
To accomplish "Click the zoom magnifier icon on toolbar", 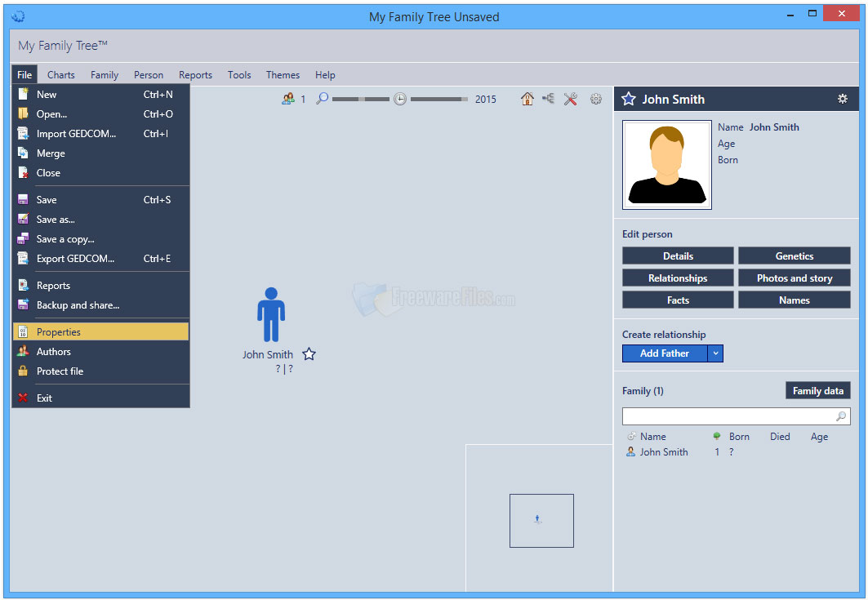I will [x=323, y=98].
